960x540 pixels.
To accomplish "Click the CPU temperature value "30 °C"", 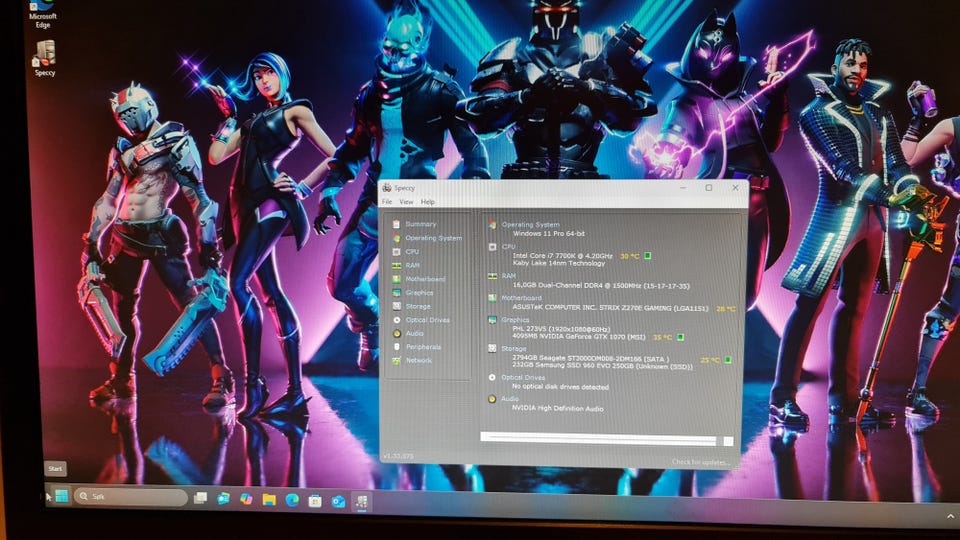I will click(x=629, y=256).
